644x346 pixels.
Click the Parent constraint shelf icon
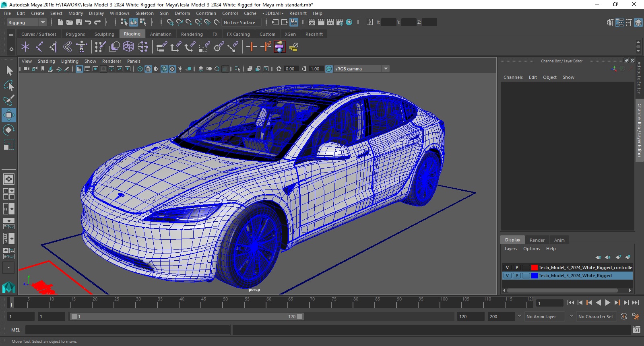[162, 47]
